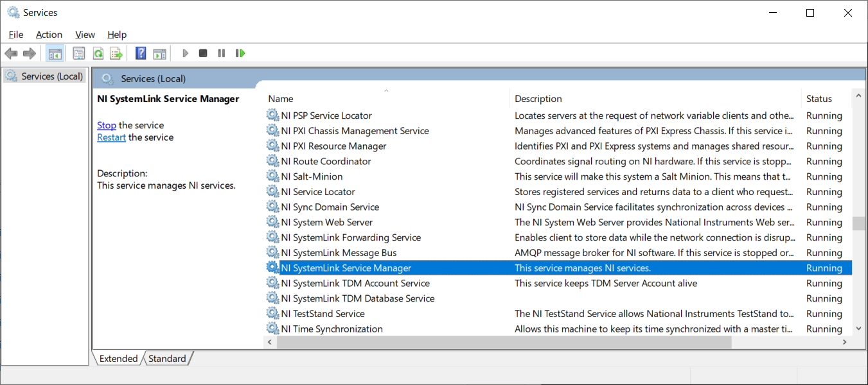
Task: Click the Restart Service toolbar icon
Action: [240, 53]
